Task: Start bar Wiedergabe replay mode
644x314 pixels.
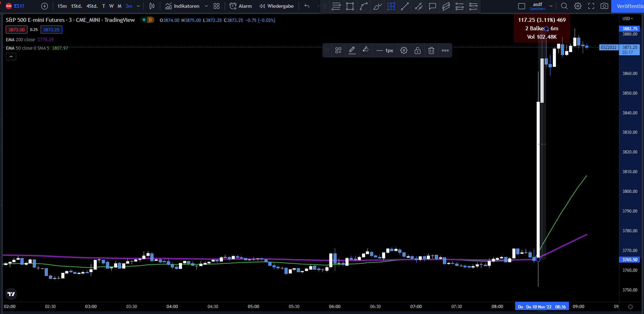Action: (x=277, y=6)
